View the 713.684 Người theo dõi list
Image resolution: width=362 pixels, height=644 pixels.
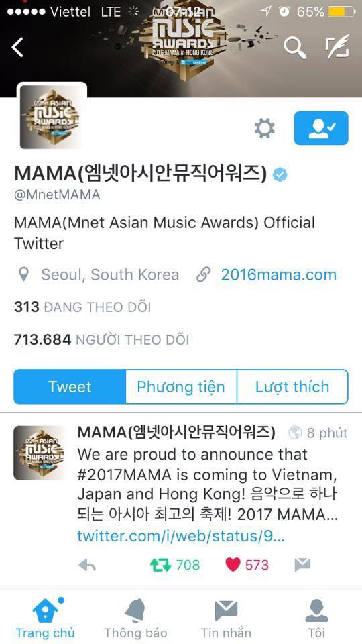tap(102, 339)
